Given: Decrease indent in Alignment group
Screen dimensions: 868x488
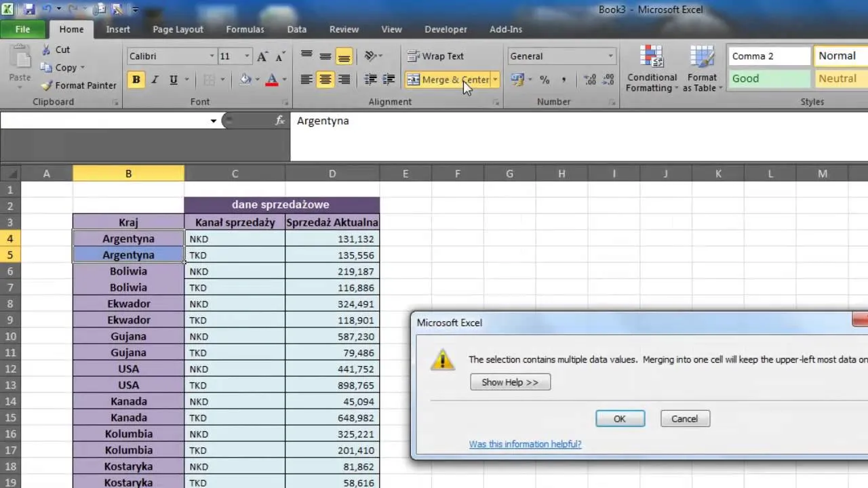Looking at the screenshot, I should click(370, 79).
